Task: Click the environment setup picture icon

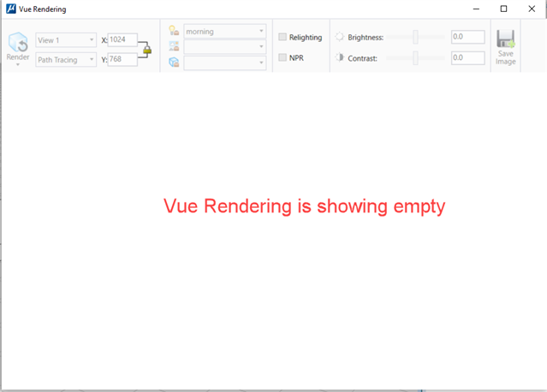Action: (174, 46)
